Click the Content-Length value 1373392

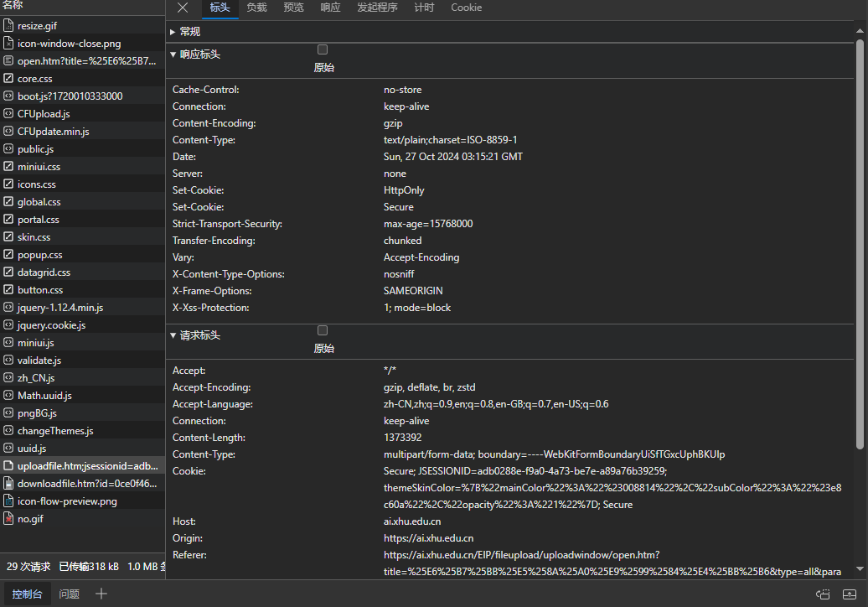click(x=402, y=438)
